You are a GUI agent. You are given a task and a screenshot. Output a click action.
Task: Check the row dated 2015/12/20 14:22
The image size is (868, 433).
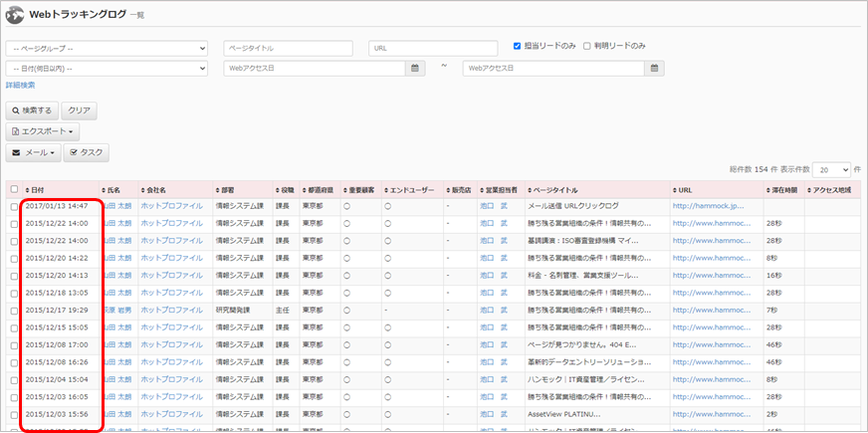[14, 259]
